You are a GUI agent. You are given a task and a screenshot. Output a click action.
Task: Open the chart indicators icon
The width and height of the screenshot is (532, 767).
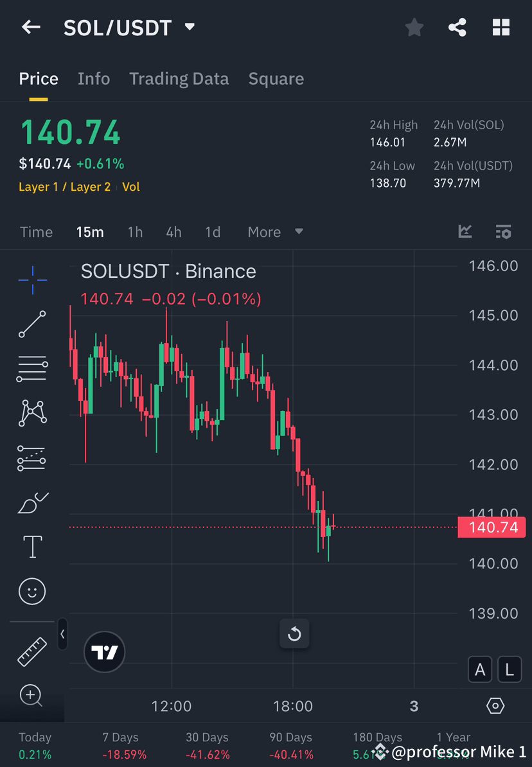[x=465, y=232]
